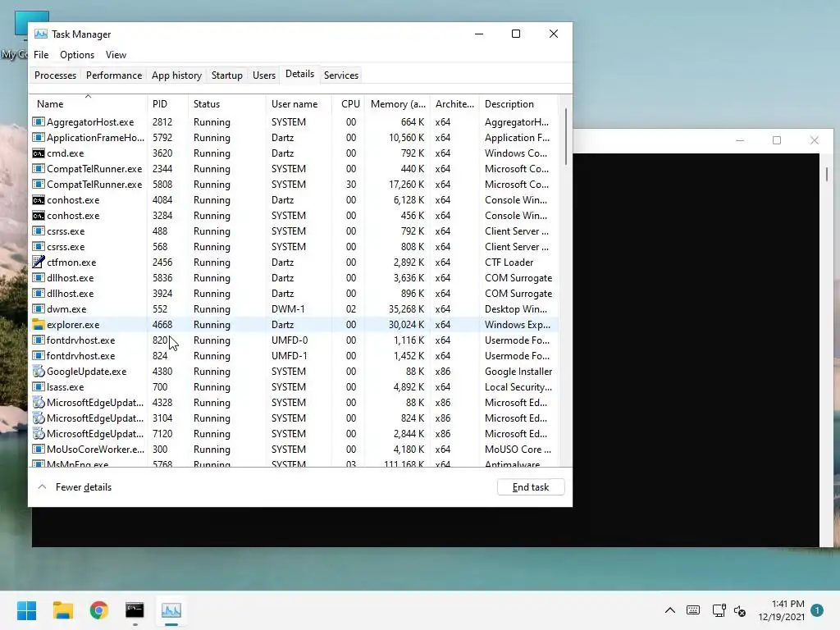Click CPU value 30 for CompatTelRunner
Image resolution: width=840 pixels, height=630 pixels.
[351, 185]
